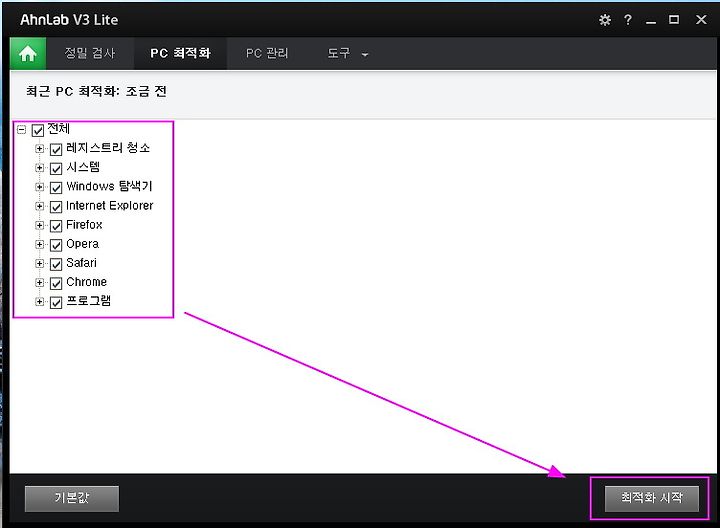Toggle the 프로그램 checkbox

(x=56, y=303)
